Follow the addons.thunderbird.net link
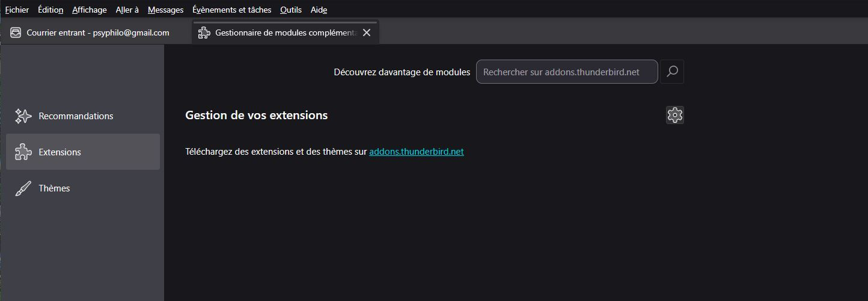Image resolution: width=868 pixels, height=301 pixels. [417, 152]
